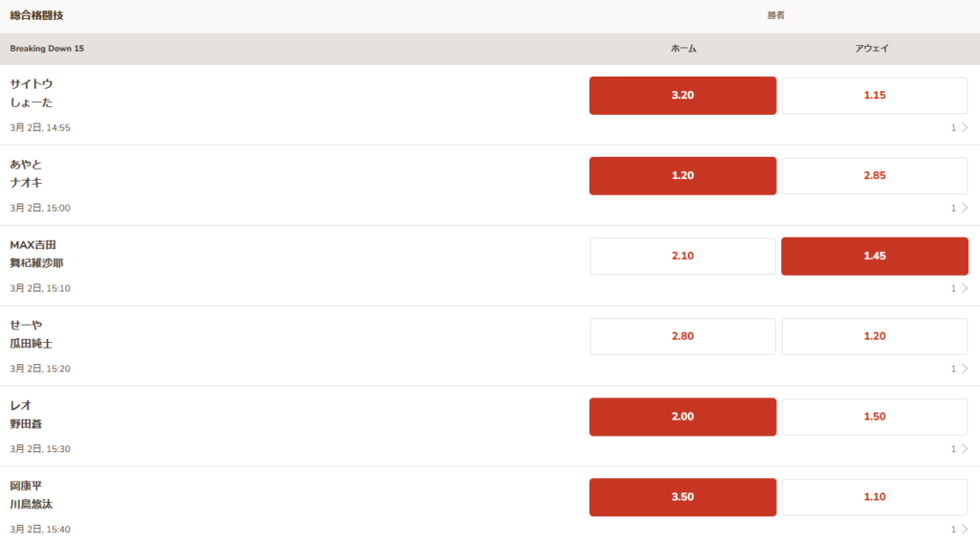Choose home odds 2.10 for MAX吉田
980x544 pixels.
[682, 256]
